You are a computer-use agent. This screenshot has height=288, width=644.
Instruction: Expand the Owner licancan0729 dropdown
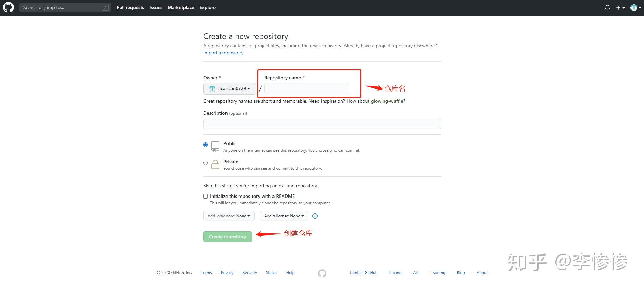click(x=229, y=88)
